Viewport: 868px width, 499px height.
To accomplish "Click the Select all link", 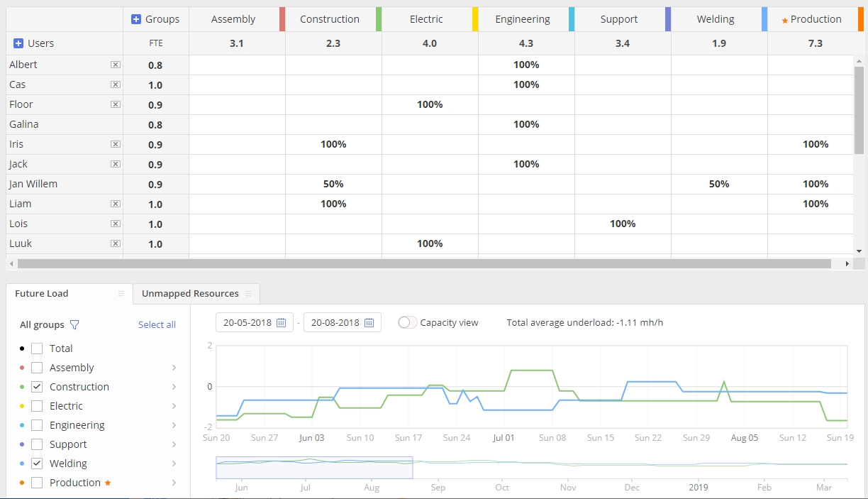I will (157, 324).
